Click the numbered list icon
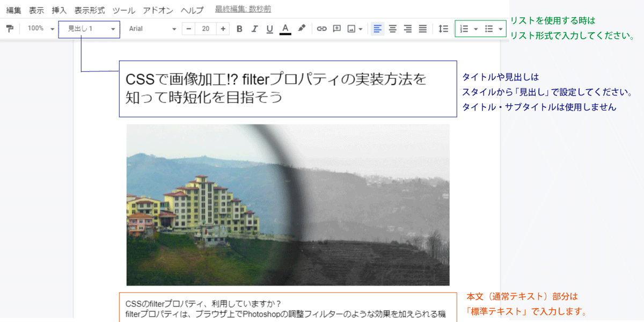The height and width of the screenshot is (322, 644). [x=465, y=29]
